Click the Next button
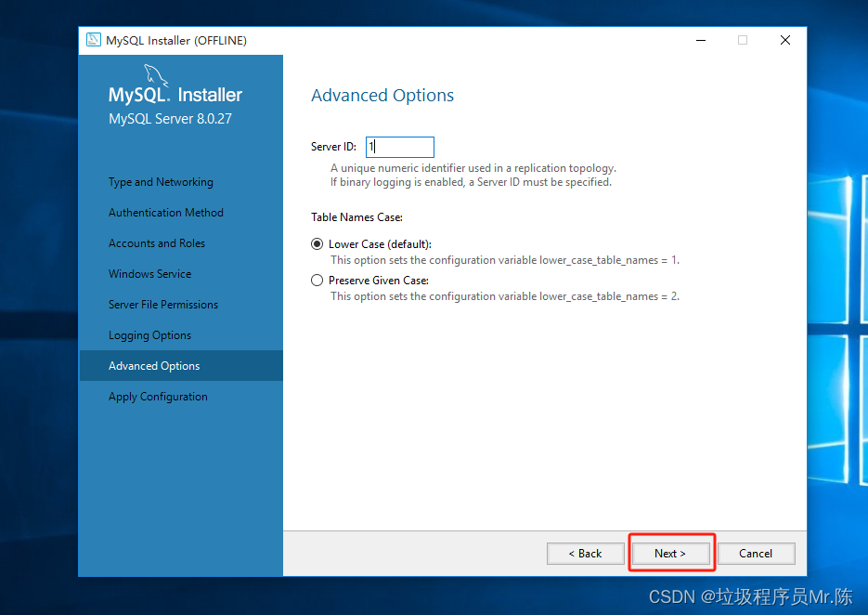This screenshot has height=615, width=868. tap(670, 554)
